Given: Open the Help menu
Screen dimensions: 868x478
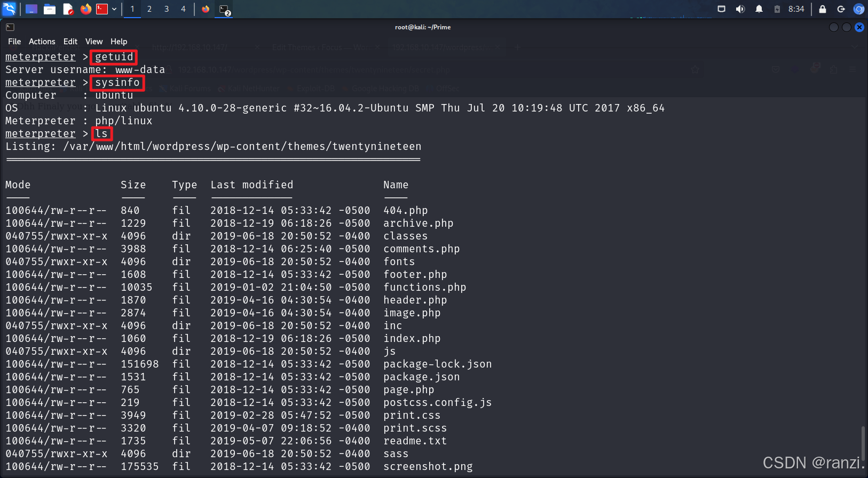Looking at the screenshot, I should (x=119, y=42).
